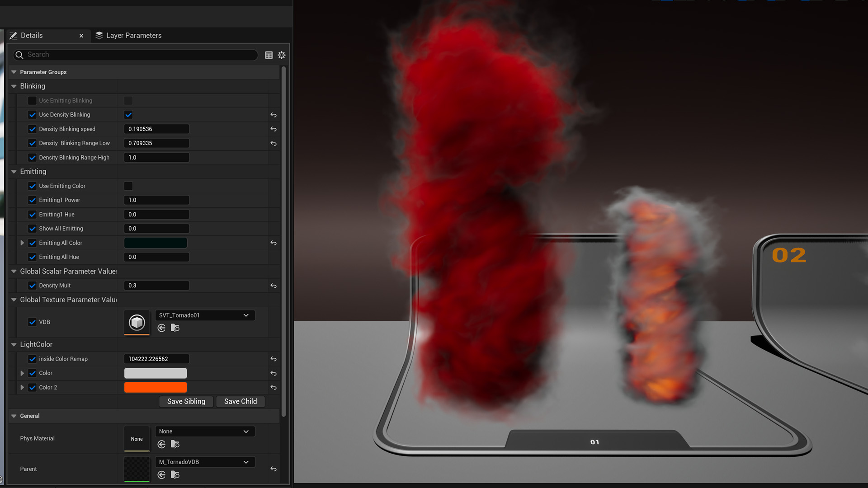
Task: Open the orange Color 2 swatch
Action: [x=155, y=388]
